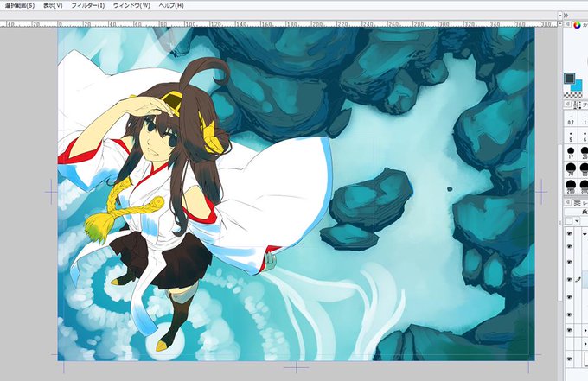Open the dropdown left of the dock arrows
Screen dimensions: 588x381
click(559, 16)
